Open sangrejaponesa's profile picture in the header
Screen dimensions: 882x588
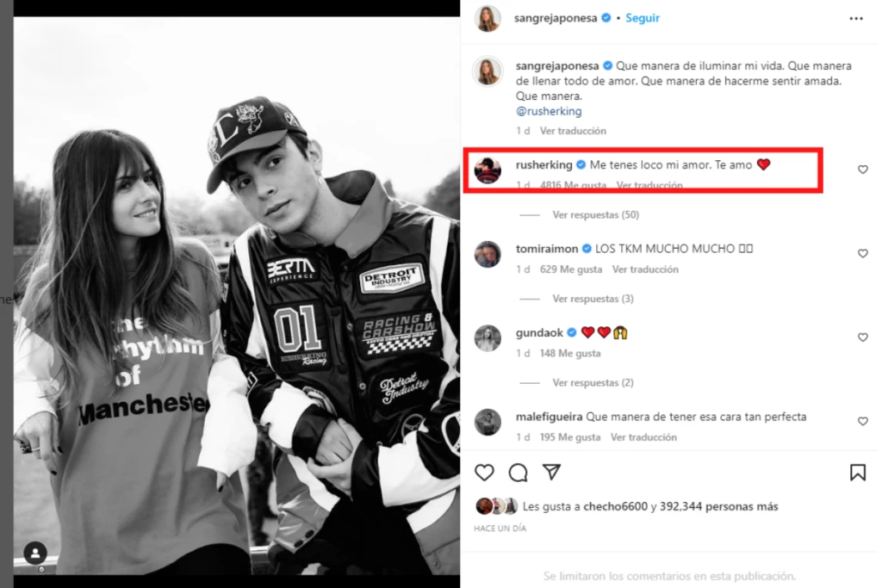488,18
